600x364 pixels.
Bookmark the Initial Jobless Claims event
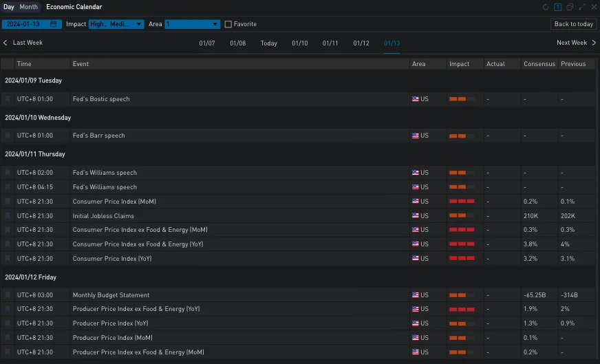coord(8,216)
